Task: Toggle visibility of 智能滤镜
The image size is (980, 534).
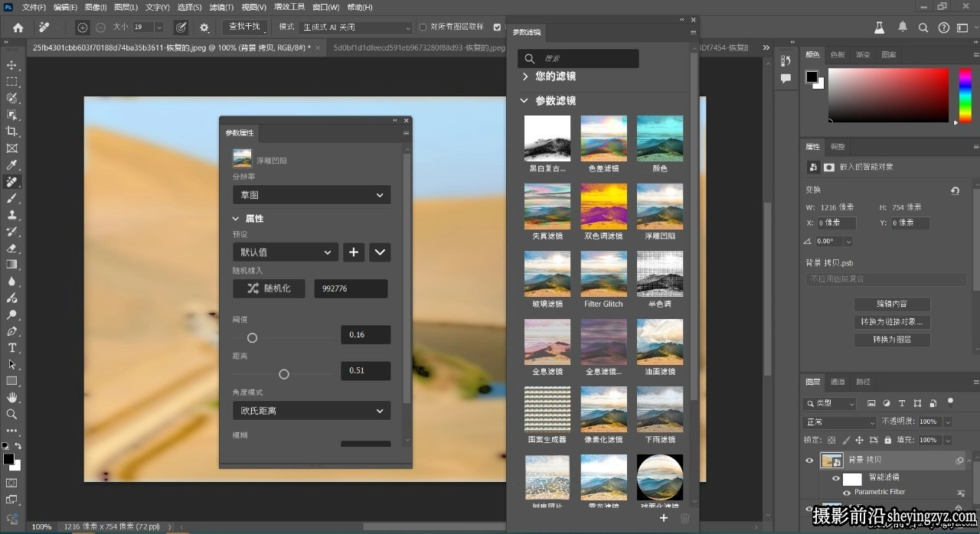Action: pyautogui.click(x=835, y=478)
